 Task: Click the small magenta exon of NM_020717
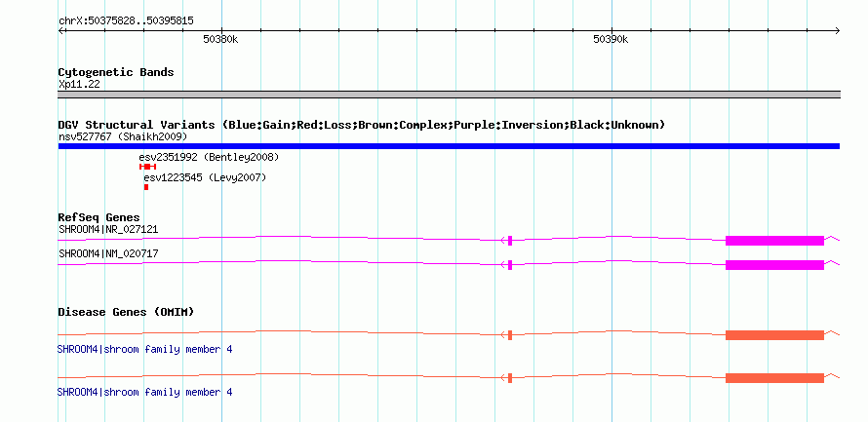[510, 265]
